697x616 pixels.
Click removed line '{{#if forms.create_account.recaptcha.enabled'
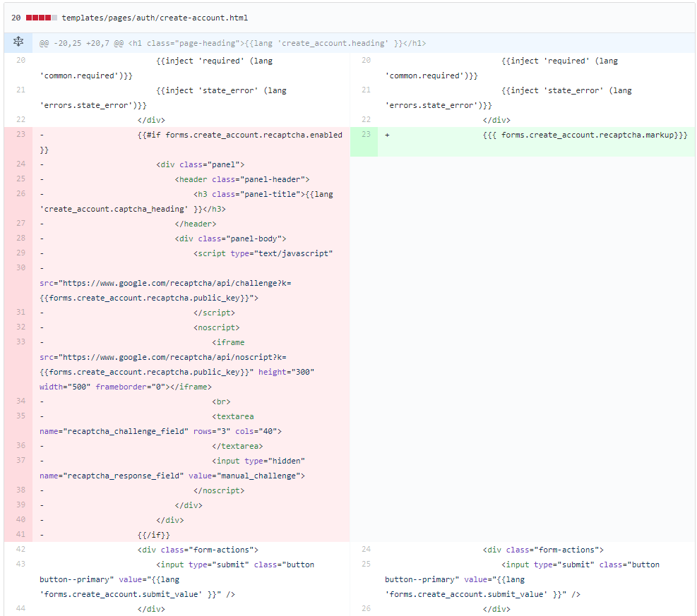click(x=240, y=135)
